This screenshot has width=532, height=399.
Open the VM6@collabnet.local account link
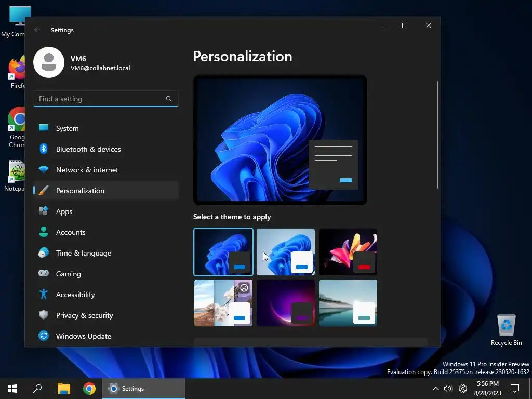coord(100,68)
